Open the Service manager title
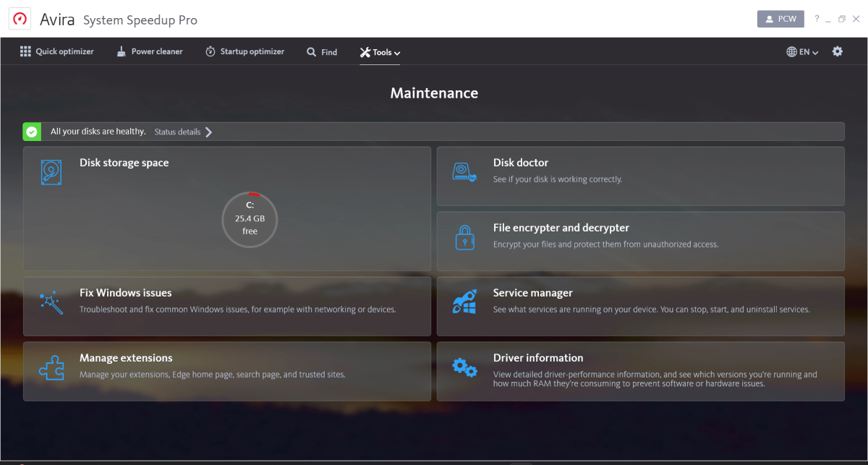The width and height of the screenshot is (868, 465). tap(533, 293)
